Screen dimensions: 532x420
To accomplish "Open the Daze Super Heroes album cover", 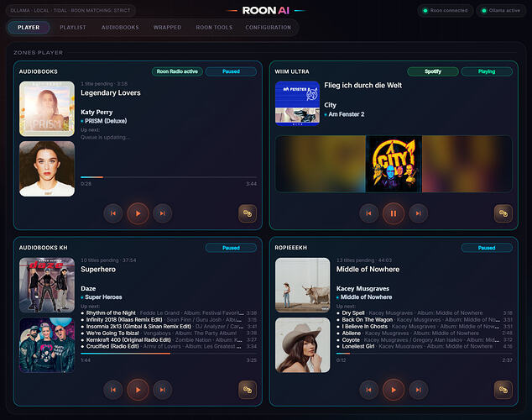I will tap(47, 286).
